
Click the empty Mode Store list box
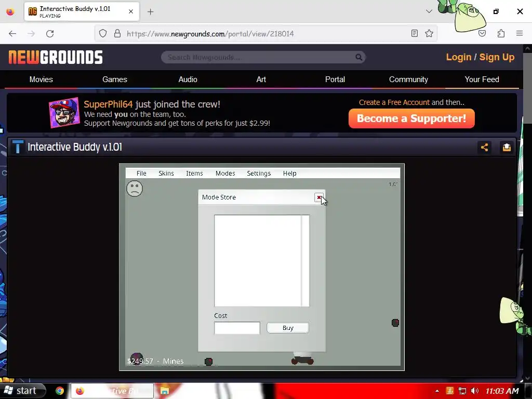258,261
